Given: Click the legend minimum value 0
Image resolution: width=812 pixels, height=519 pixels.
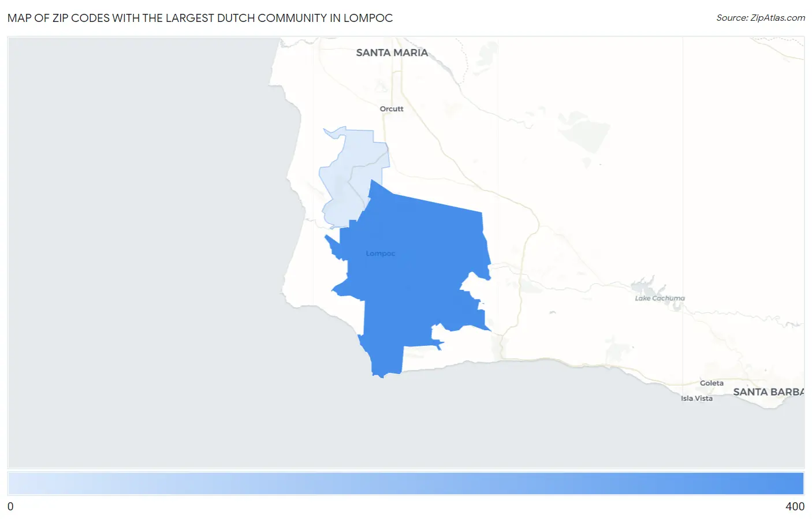Looking at the screenshot, I should click(10, 506).
